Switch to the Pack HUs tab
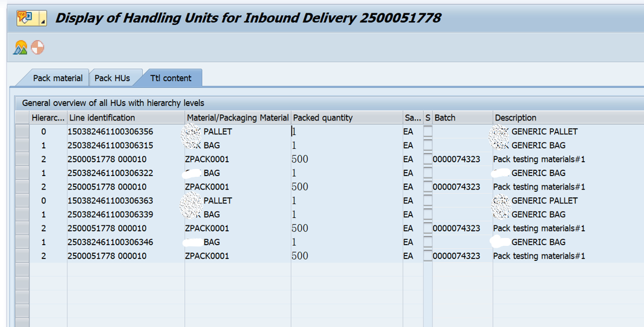 click(x=112, y=78)
